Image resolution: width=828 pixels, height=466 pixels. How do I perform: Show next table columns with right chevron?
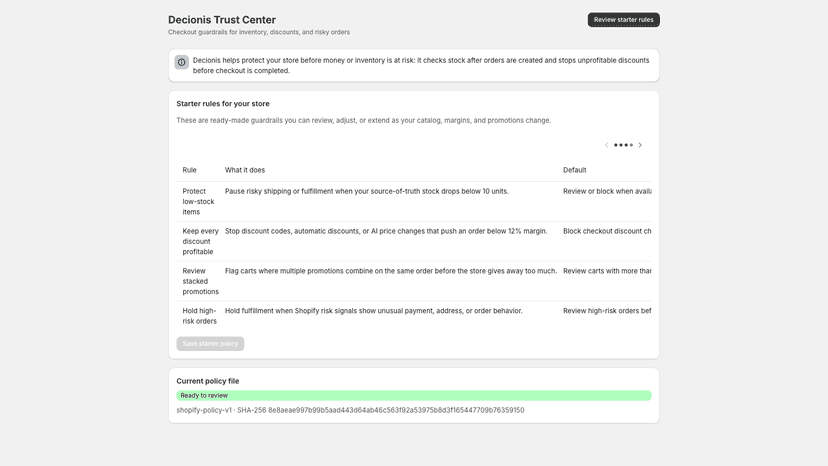[x=640, y=145]
